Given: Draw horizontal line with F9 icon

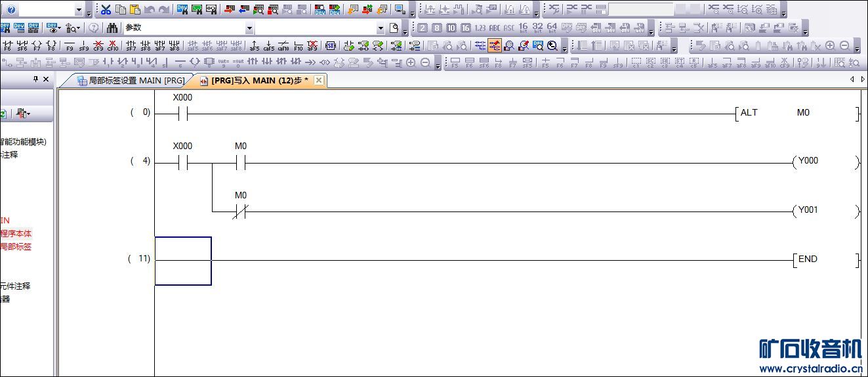Looking at the screenshot, I should point(70,47).
